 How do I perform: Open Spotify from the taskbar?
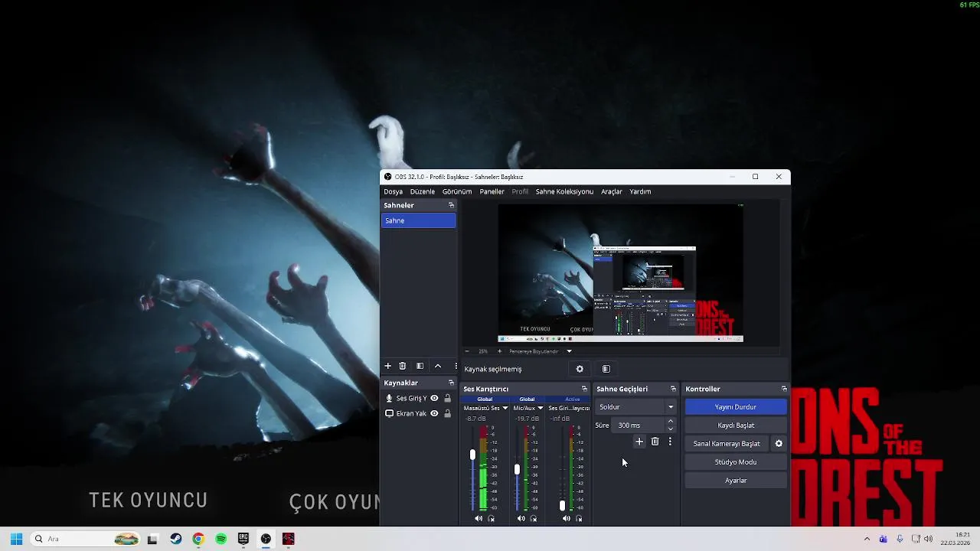point(220,539)
